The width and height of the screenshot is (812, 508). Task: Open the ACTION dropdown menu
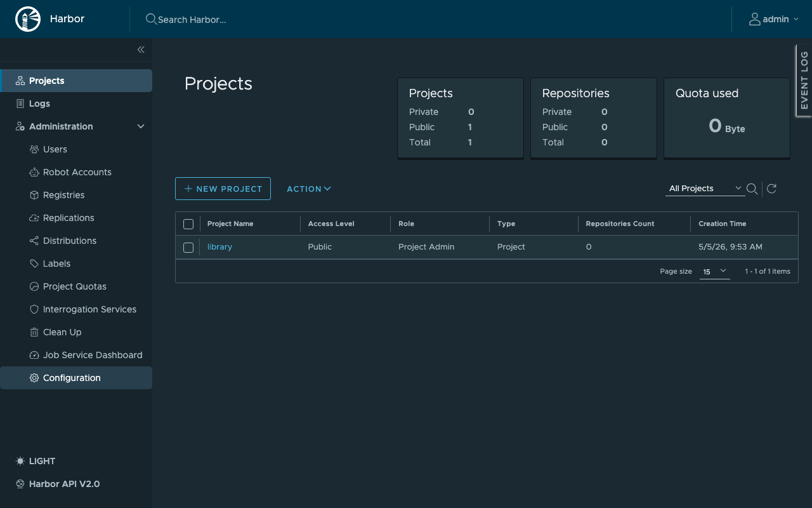(309, 189)
